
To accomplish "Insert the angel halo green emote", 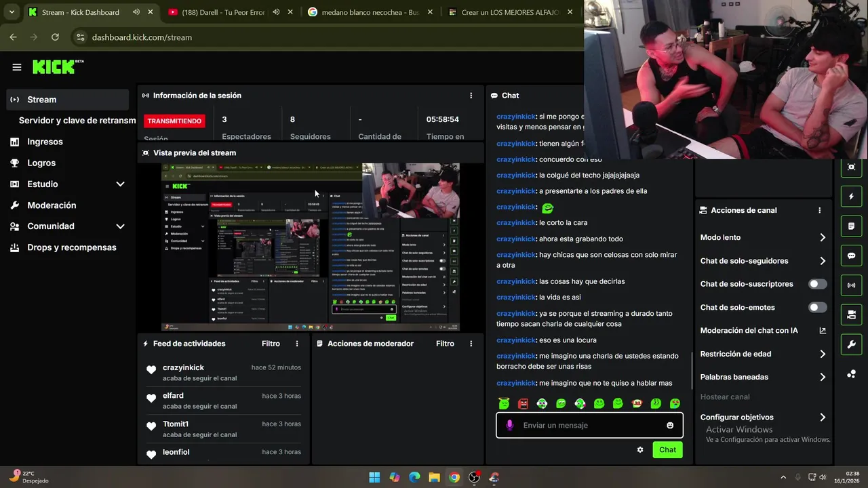I will click(504, 403).
